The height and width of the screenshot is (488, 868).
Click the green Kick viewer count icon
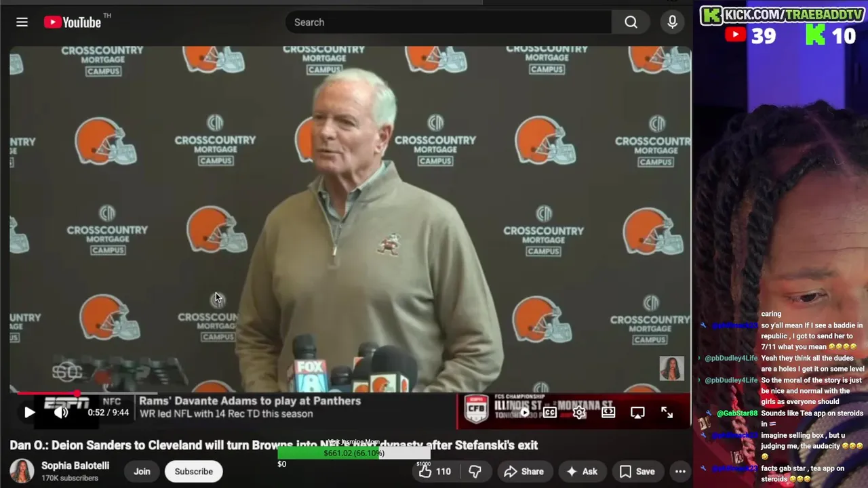click(x=816, y=35)
